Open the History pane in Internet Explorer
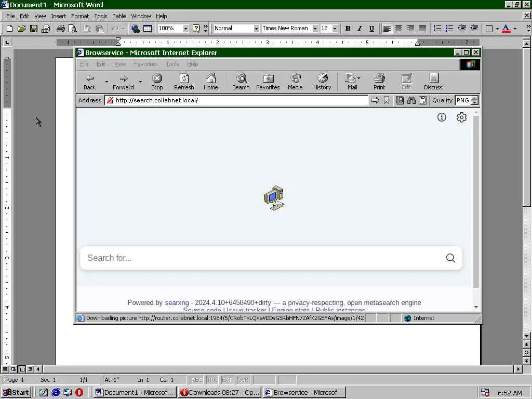Screen dimensions: 532x399 pos(322,82)
